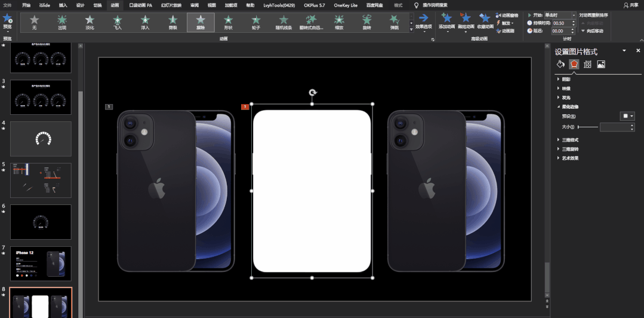Viewport: 644px width, 318px height.
Task: Expand the 三维格式 (3-D Format) section
Action: 568,140
